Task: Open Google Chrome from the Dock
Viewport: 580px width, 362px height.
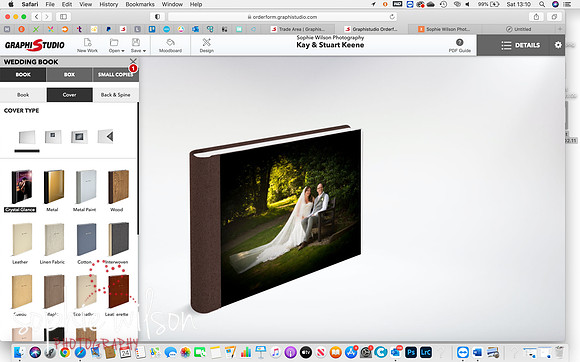Action: [x=65, y=352]
